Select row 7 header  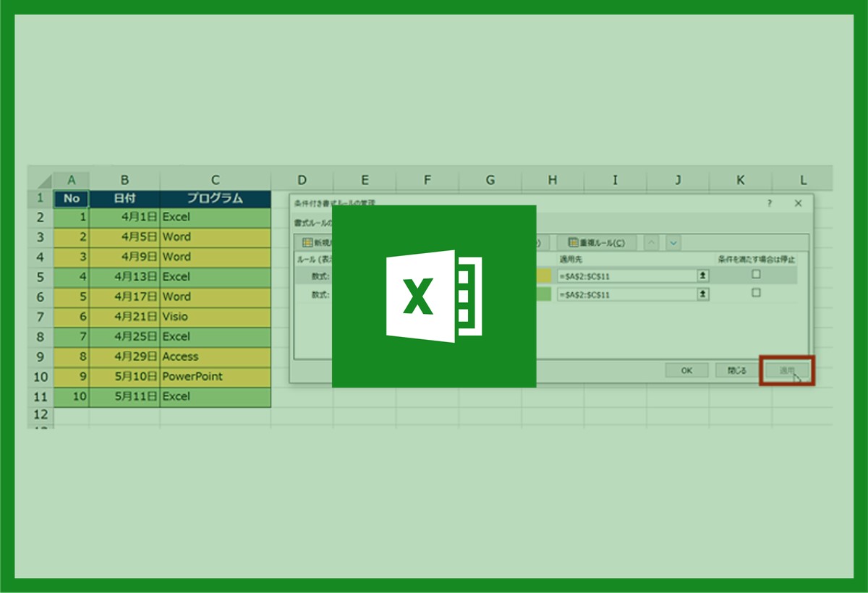(x=41, y=317)
